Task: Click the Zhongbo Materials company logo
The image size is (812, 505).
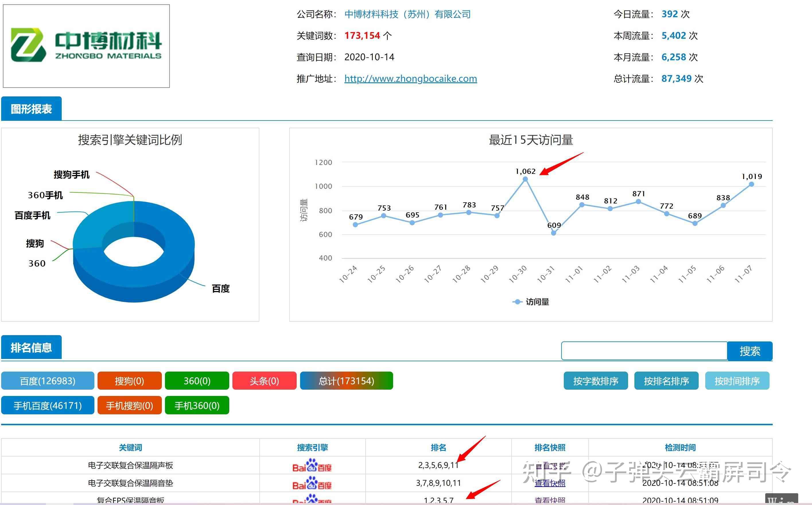Action: click(x=86, y=46)
